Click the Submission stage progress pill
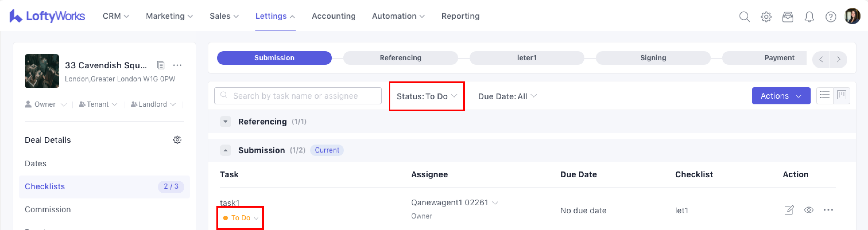The height and width of the screenshot is (230, 868). 274,58
